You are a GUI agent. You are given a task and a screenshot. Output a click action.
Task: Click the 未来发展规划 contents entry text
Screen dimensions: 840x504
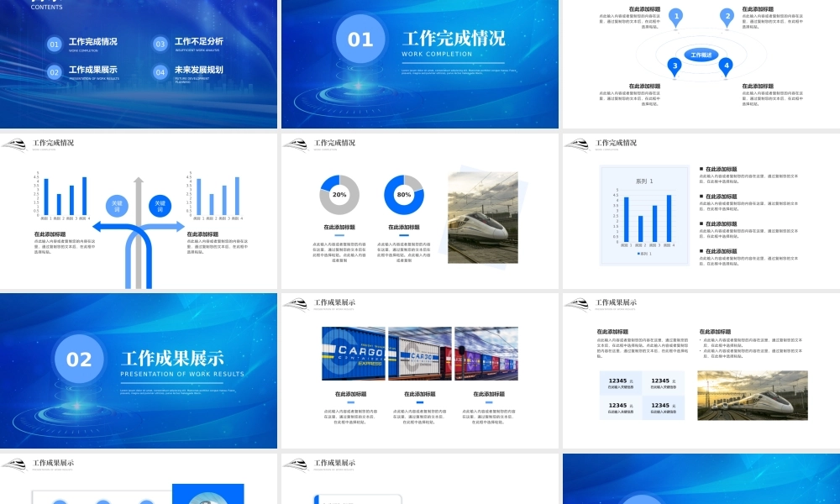point(199,70)
